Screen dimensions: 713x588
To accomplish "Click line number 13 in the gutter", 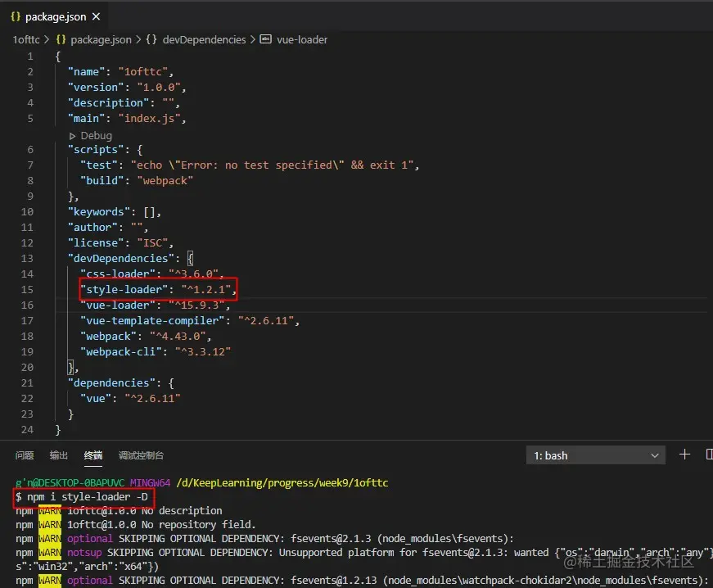I will 27,258.
